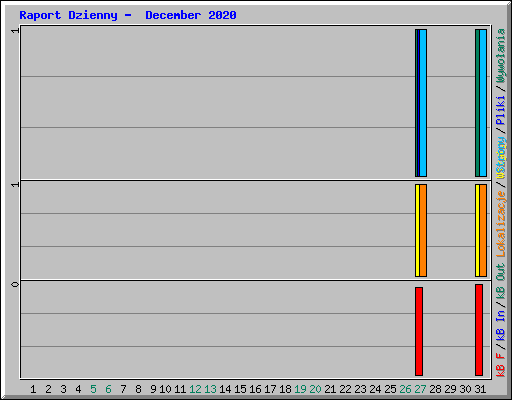This screenshot has width=512, height=400.
Task: Click day label 24 on the x-axis
Action: tap(375, 389)
